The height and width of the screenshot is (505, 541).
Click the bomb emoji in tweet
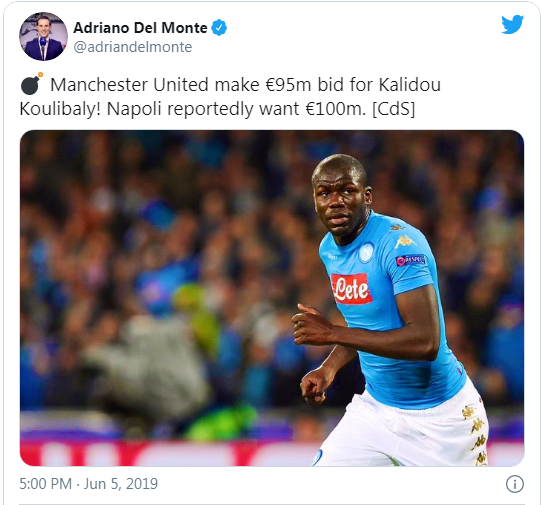coord(32,84)
